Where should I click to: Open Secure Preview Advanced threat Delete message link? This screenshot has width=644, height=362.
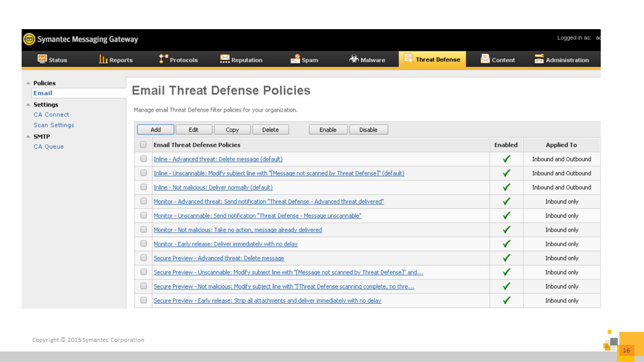(x=219, y=258)
